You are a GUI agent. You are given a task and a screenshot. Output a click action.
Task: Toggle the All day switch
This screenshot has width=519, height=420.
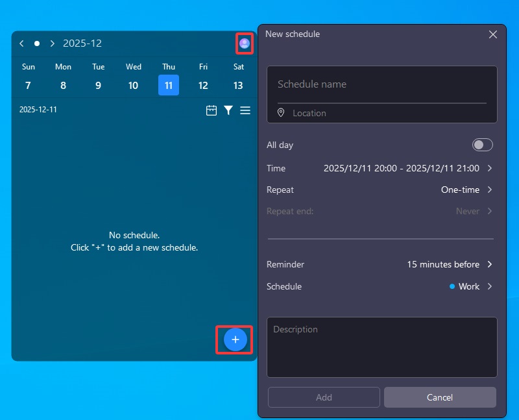[482, 145]
